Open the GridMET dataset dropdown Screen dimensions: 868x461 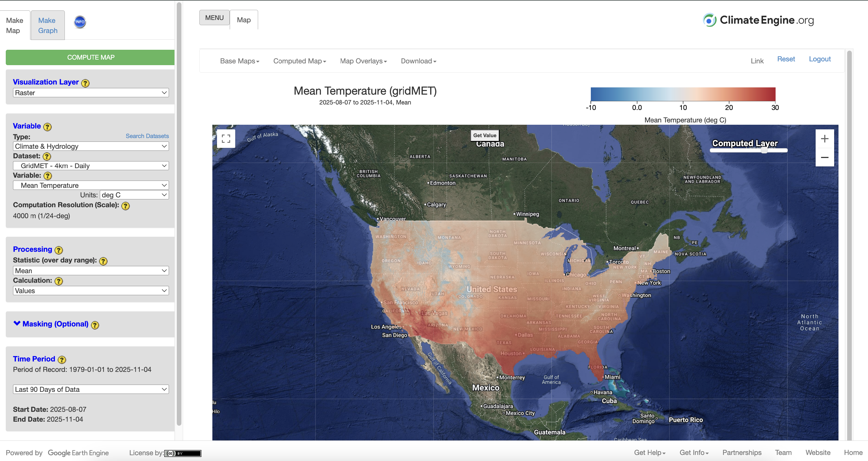[x=91, y=166]
